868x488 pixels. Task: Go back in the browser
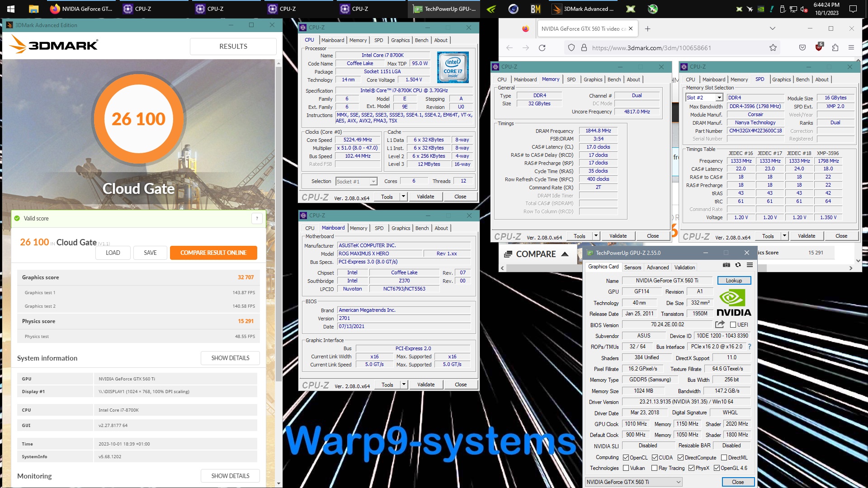pyautogui.click(x=509, y=47)
